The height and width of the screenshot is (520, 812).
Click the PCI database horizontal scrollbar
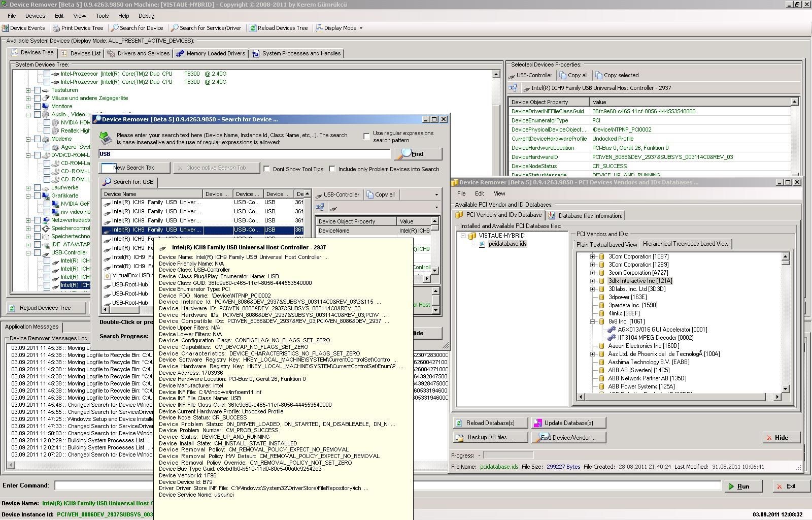coord(675,397)
